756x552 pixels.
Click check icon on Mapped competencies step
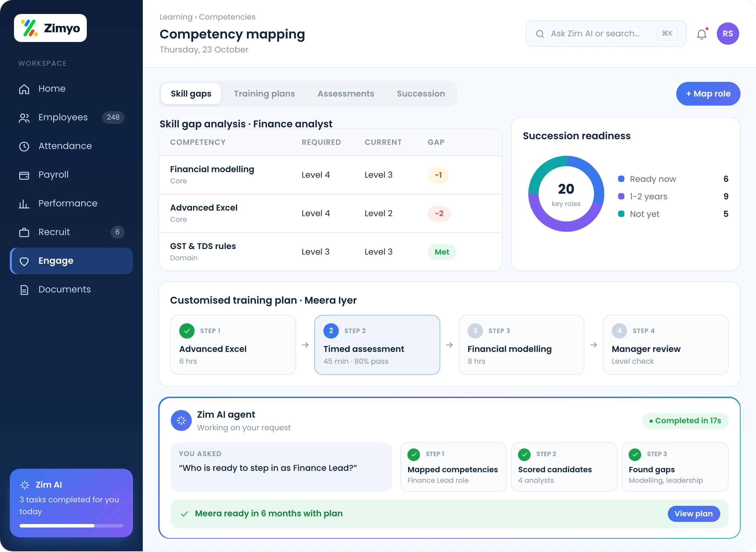tap(414, 454)
